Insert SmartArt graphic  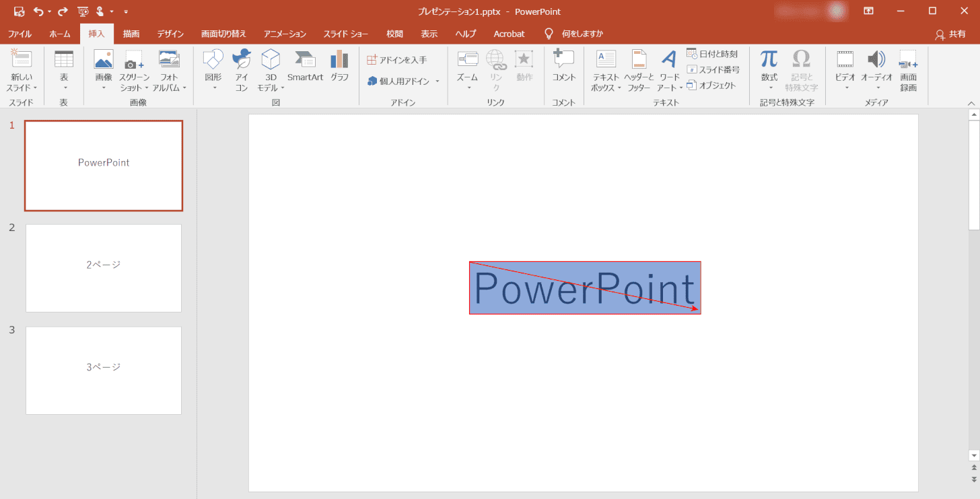pyautogui.click(x=305, y=66)
